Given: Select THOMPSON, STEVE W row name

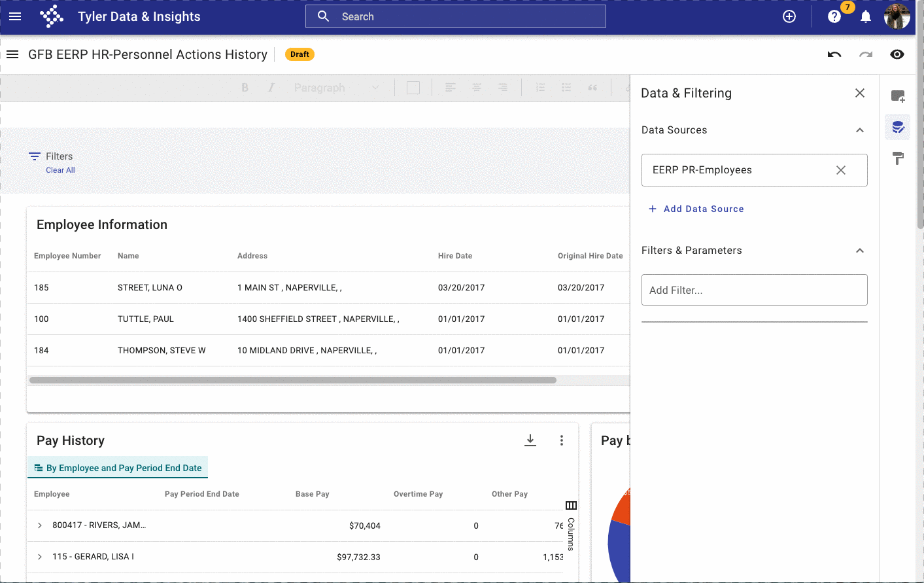Looking at the screenshot, I should pos(162,350).
